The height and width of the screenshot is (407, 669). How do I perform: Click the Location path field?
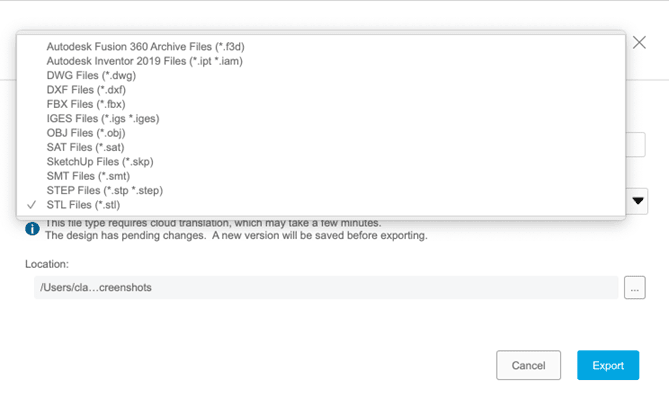coord(325,288)
